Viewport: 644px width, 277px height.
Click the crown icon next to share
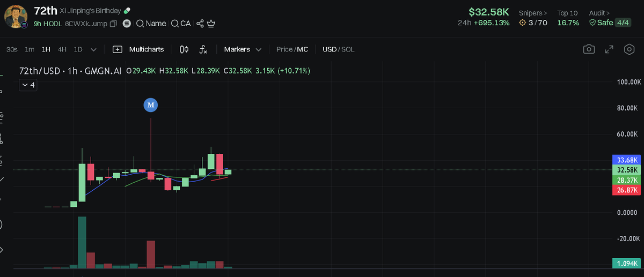pyautogui.click(x=211, y=24)
